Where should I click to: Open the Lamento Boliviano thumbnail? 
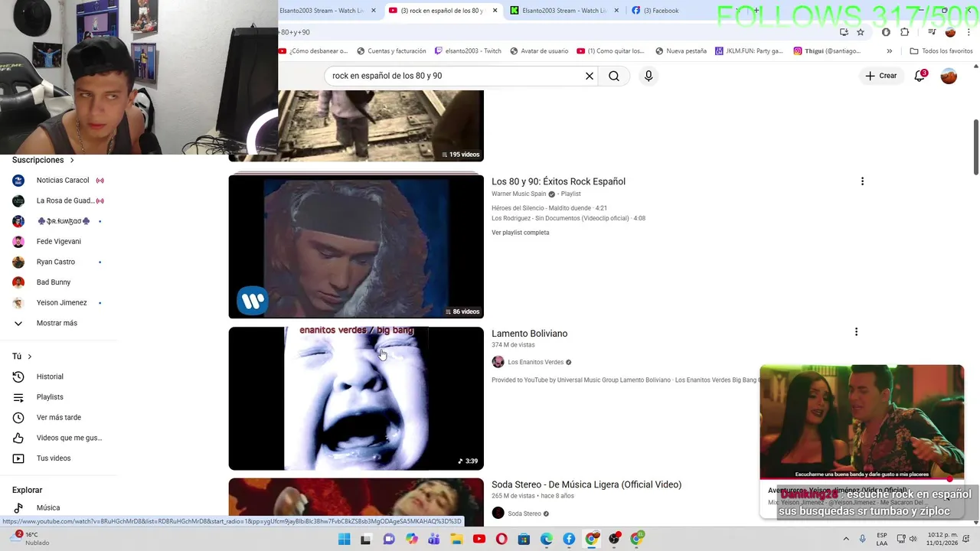[x=356, y=398]
